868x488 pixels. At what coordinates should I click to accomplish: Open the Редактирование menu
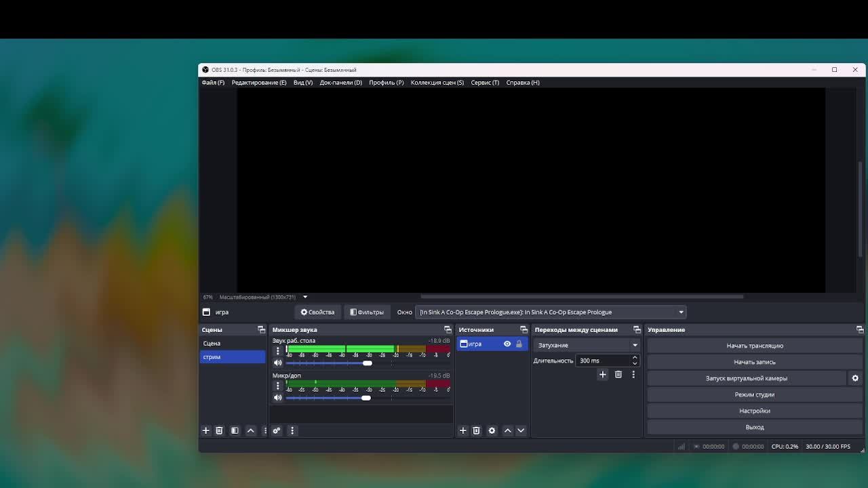point(259,83)
